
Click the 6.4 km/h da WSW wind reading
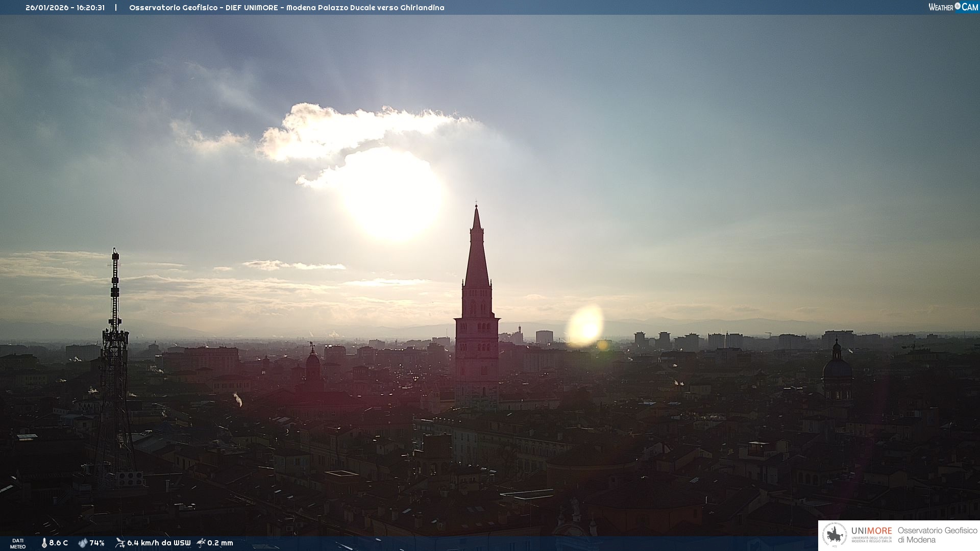click(159, 543)
